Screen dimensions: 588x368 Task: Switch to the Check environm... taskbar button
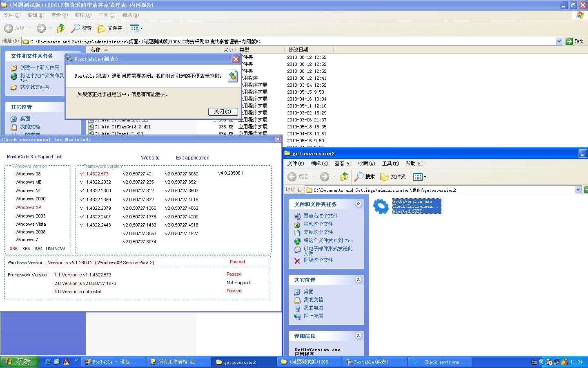440,362
